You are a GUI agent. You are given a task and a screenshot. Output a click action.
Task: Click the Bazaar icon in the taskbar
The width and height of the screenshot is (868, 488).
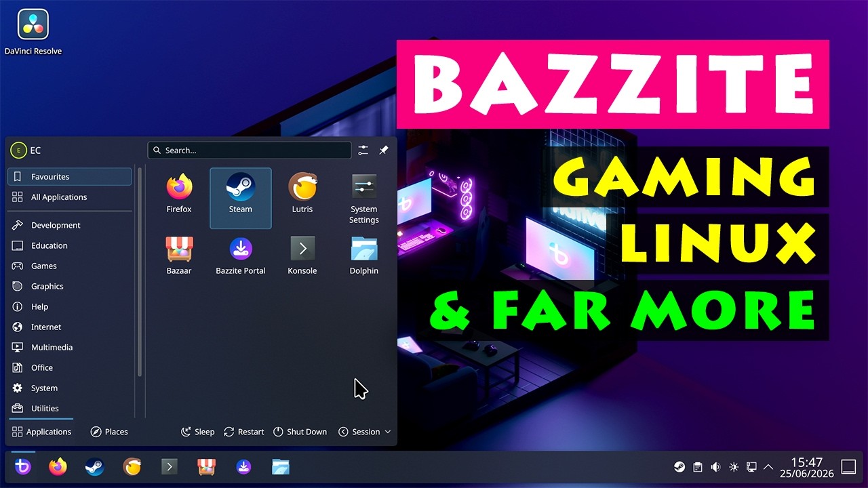[x=206, y=466]
